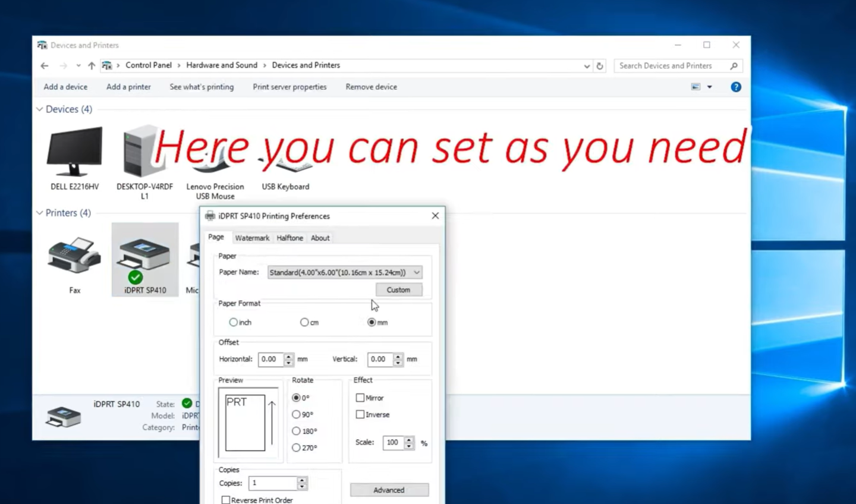
Task: Select the DELL E2216HV monitor device icon
Action: pyautogui.click(x=74, y=152)
